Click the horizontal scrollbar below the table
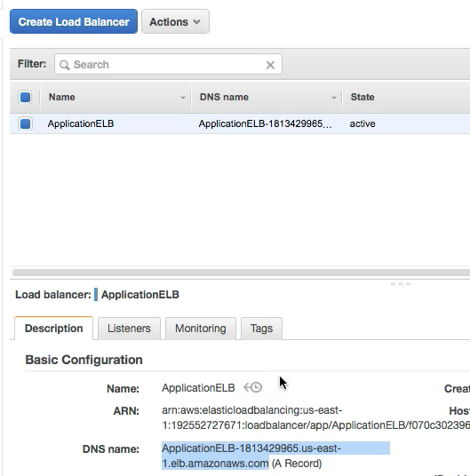 point(241,273)
